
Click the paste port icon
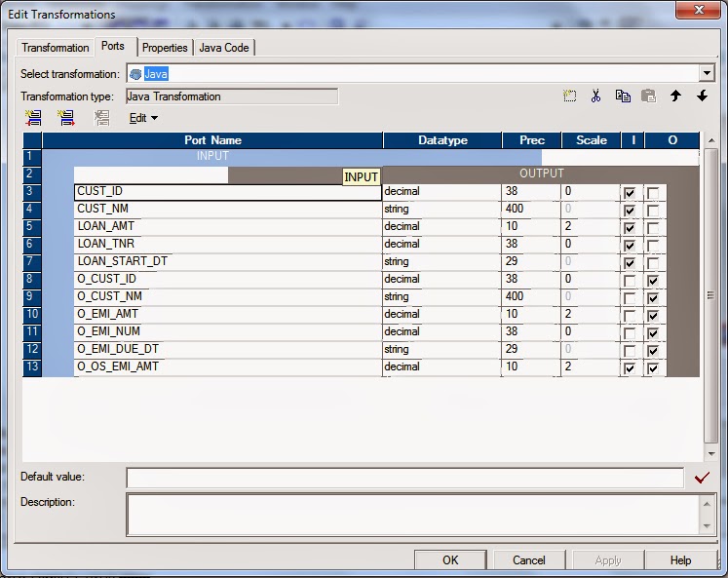[x=649, y=96]
